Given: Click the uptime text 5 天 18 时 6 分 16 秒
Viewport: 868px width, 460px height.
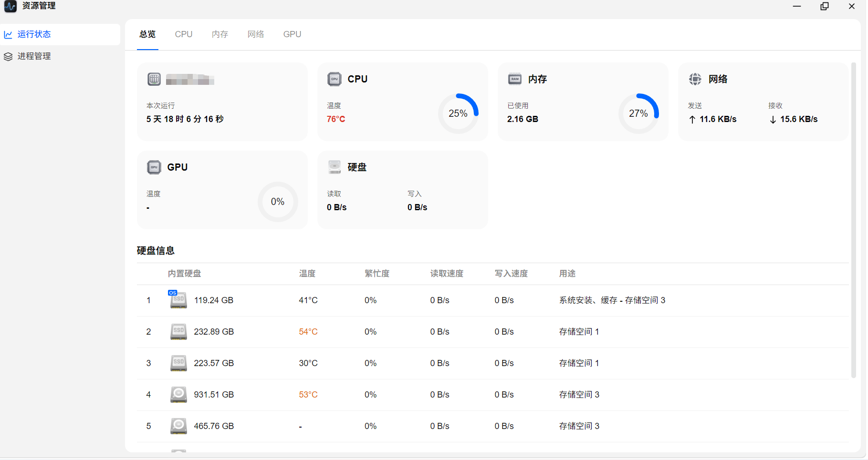Looking at the screenshot, I should 185,119.
